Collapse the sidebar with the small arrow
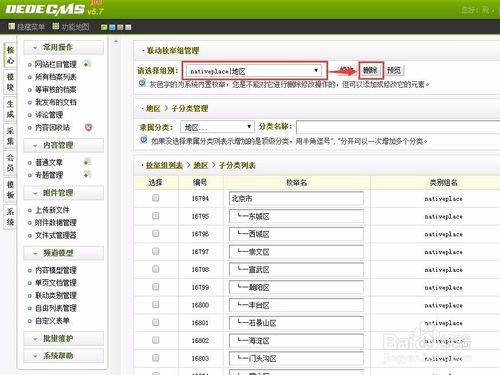Viewport: 500px width, 375px height. (x=116, y=42)
